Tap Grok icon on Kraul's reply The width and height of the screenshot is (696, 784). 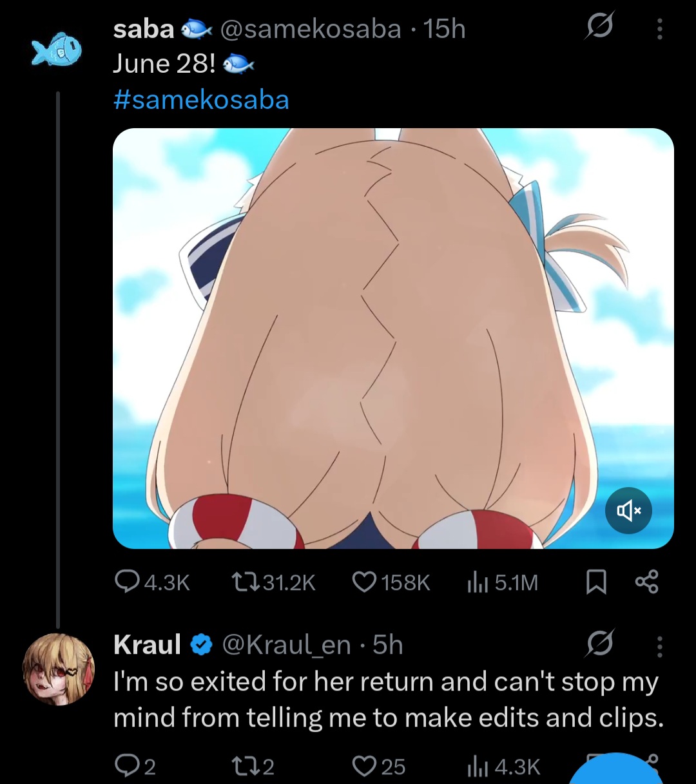[x=599, y=644]
